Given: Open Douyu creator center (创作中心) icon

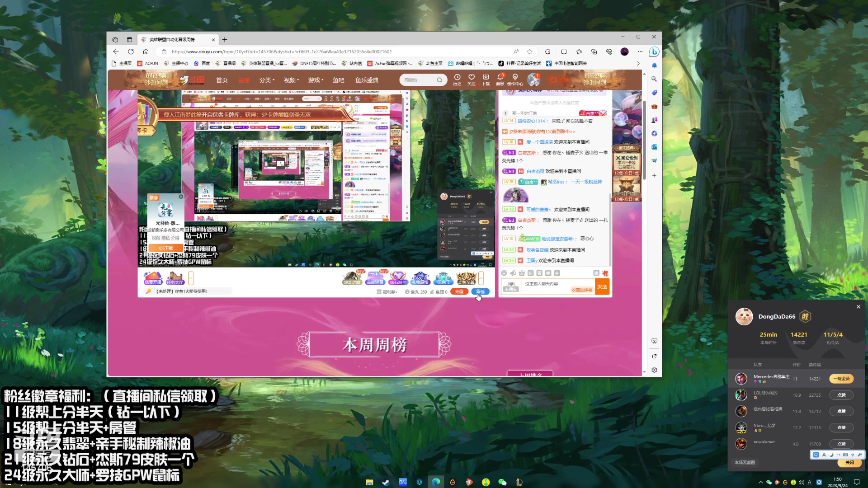Looking at the screenshot, I should (515, 80).
